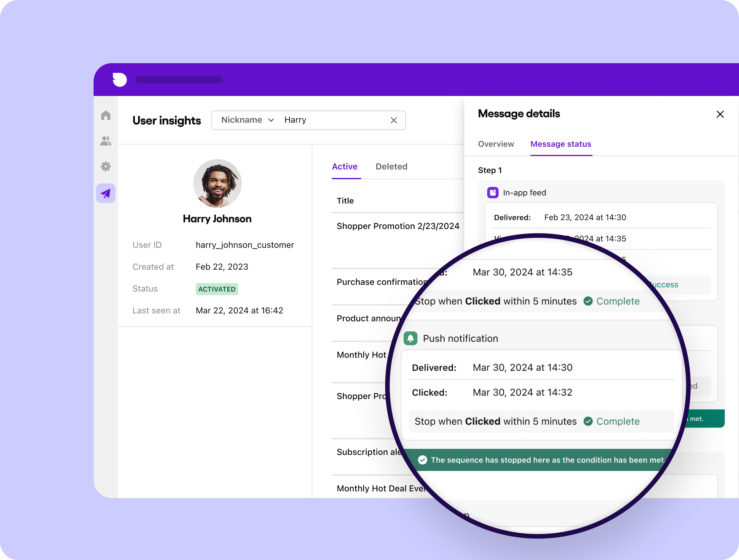Screen dimensions: 739x560
Task: Switch to the Active tab
Action: 345,166
